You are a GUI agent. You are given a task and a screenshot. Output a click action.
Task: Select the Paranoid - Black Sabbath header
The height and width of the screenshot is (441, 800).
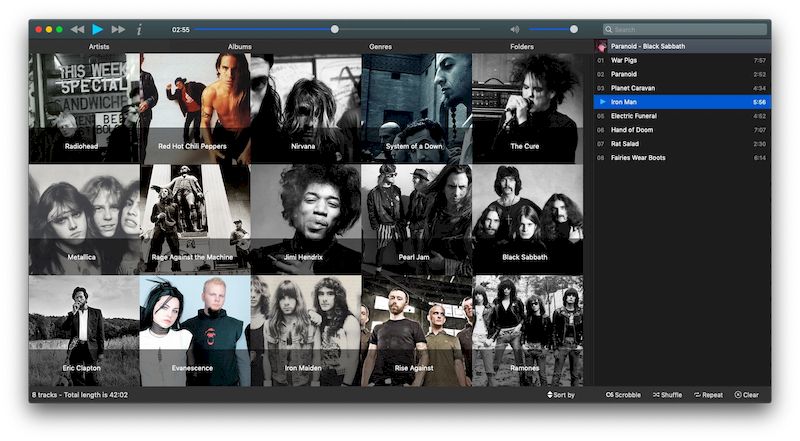tap(683, 46)
